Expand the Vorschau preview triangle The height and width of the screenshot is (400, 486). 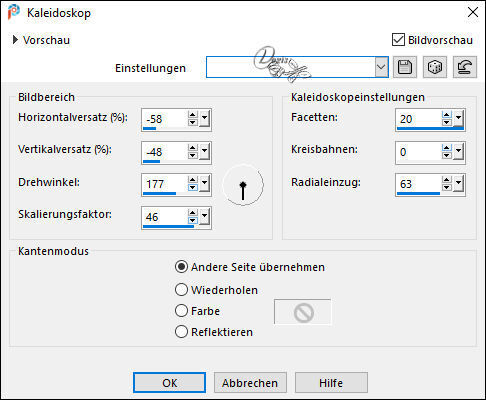click(x=15, y=40)
